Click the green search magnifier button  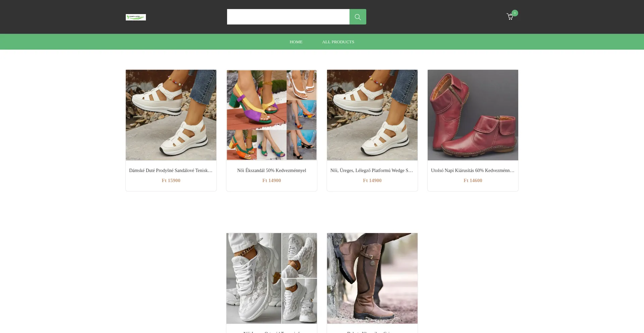[358, 17]
